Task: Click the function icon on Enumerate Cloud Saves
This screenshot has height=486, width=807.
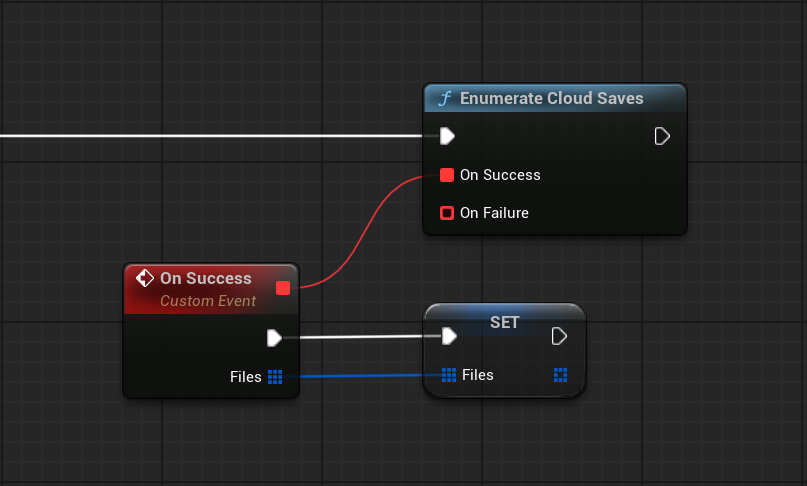Action: [x=444, y=99]
